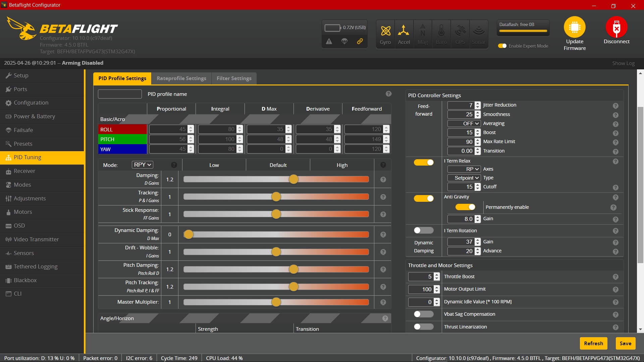The height and width of the screenshot is (362, 644).
Task: Click the Update Firmware chip icon
Action: tap(575, 27)
